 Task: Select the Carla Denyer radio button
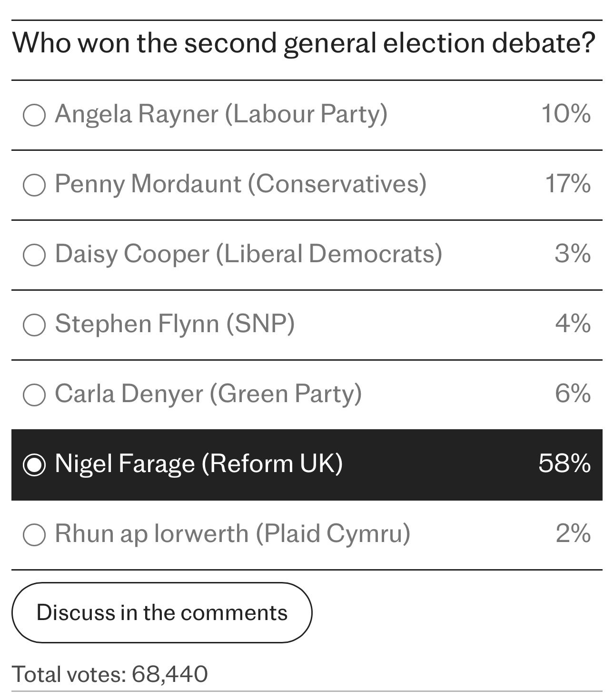pos(34,395)
